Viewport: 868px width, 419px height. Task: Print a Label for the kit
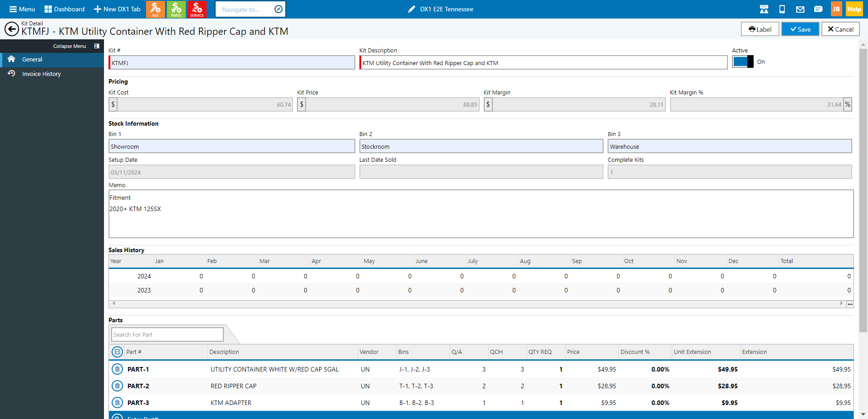point(760,29)
